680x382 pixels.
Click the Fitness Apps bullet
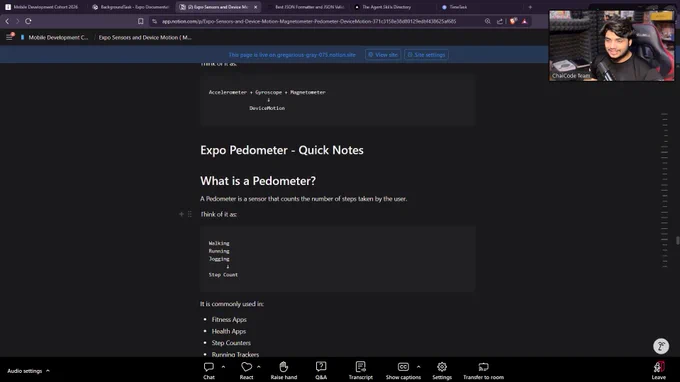point(229,320)
